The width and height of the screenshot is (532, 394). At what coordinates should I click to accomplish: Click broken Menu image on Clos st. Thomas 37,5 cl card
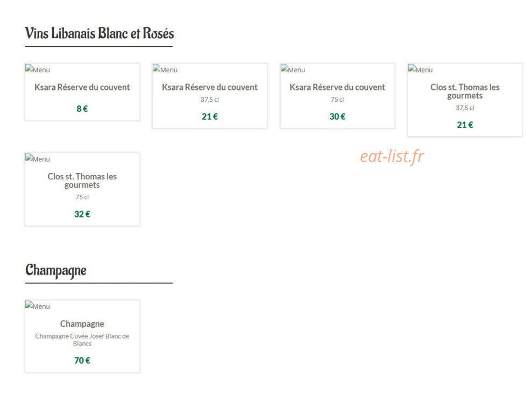tap(420, 69)
